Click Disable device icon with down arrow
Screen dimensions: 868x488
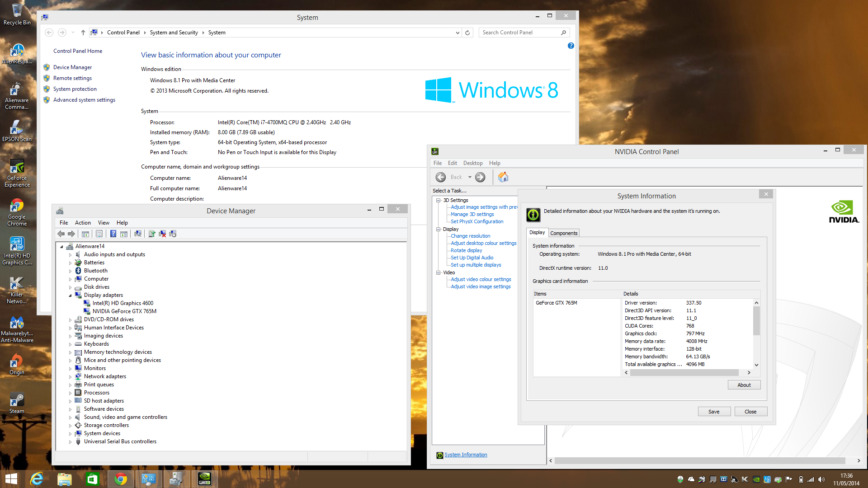pyautogui.click(x=173, y=234)
